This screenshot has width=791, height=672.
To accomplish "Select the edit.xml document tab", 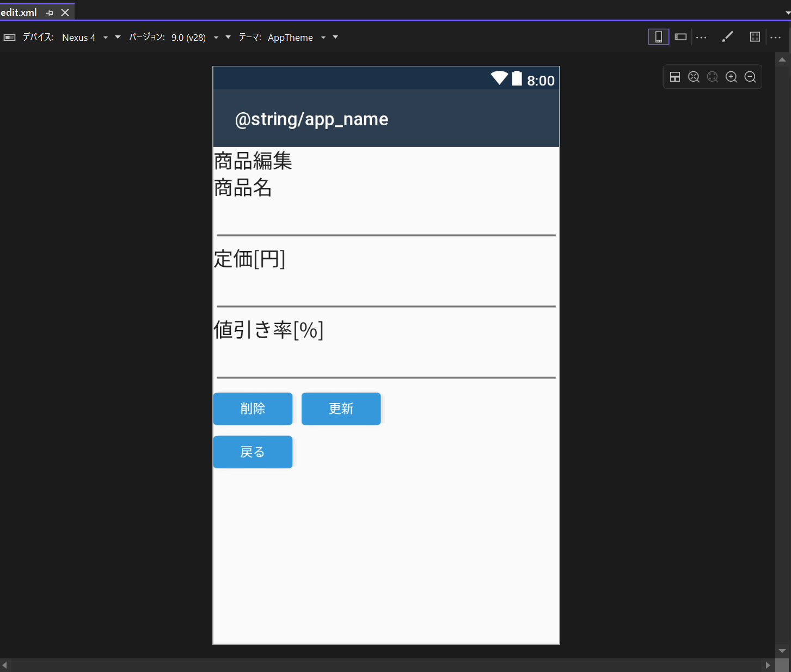I will click(19, 13).
